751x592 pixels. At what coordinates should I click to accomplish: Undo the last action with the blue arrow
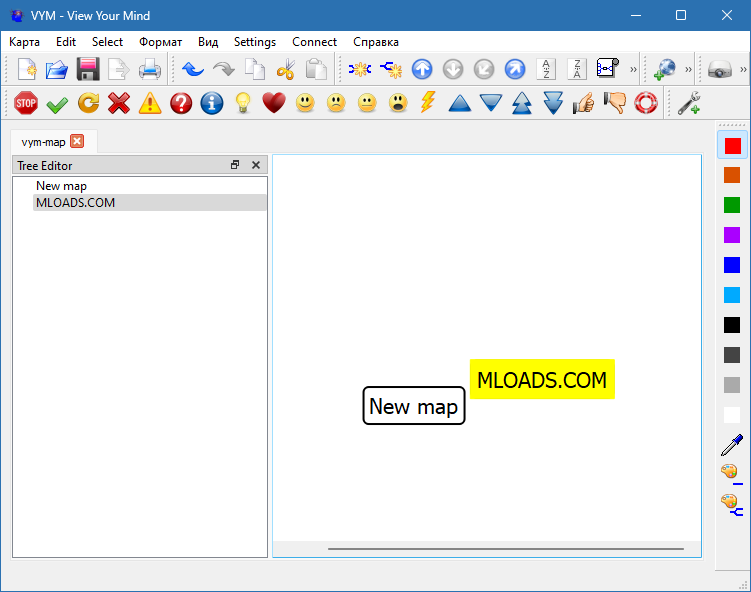(x=193, y=69)
